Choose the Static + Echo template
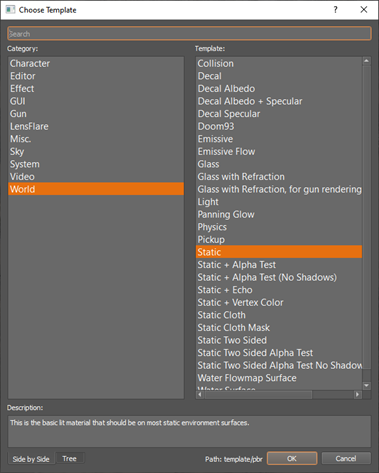The image size is (379, 473). [x=279, y=290]
